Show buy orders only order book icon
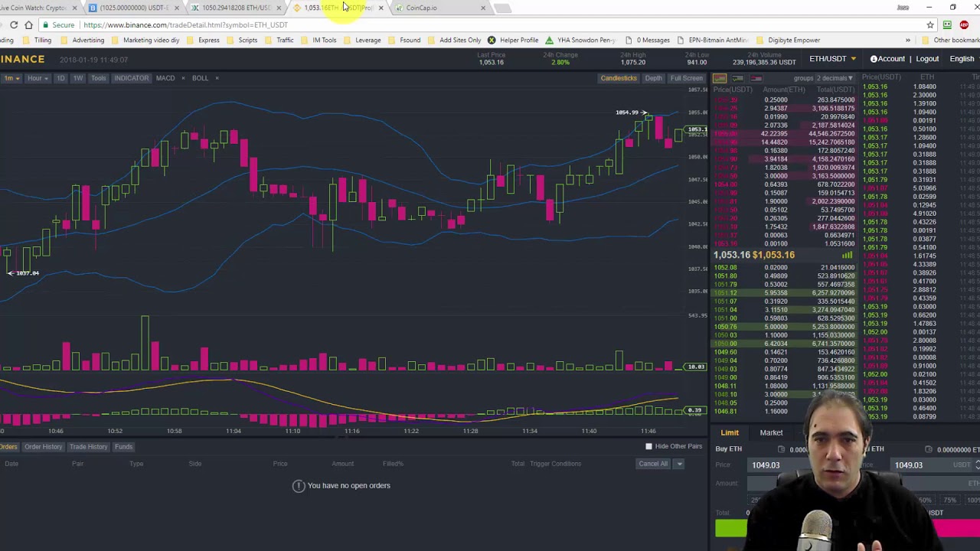The width and height of the screenshot is (980, 551). click(x=738, y=78)
